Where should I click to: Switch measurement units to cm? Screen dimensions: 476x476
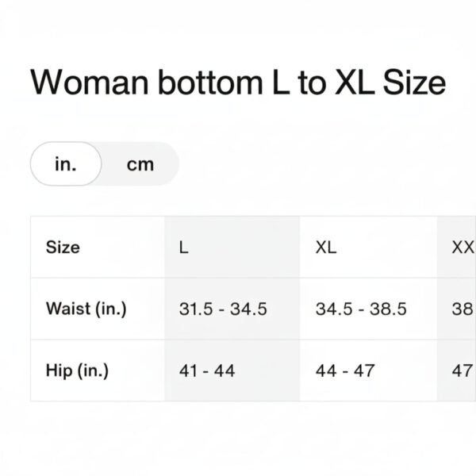[x=140, y=164]
